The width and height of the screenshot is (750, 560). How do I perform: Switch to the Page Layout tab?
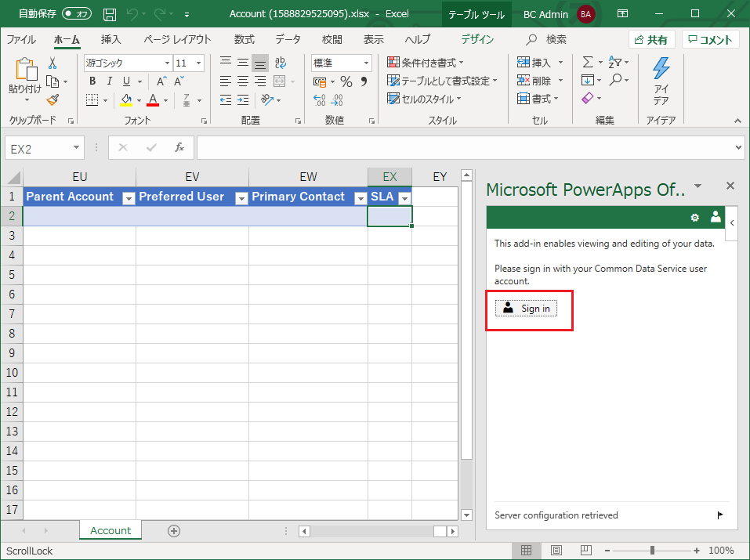[177, 40]
